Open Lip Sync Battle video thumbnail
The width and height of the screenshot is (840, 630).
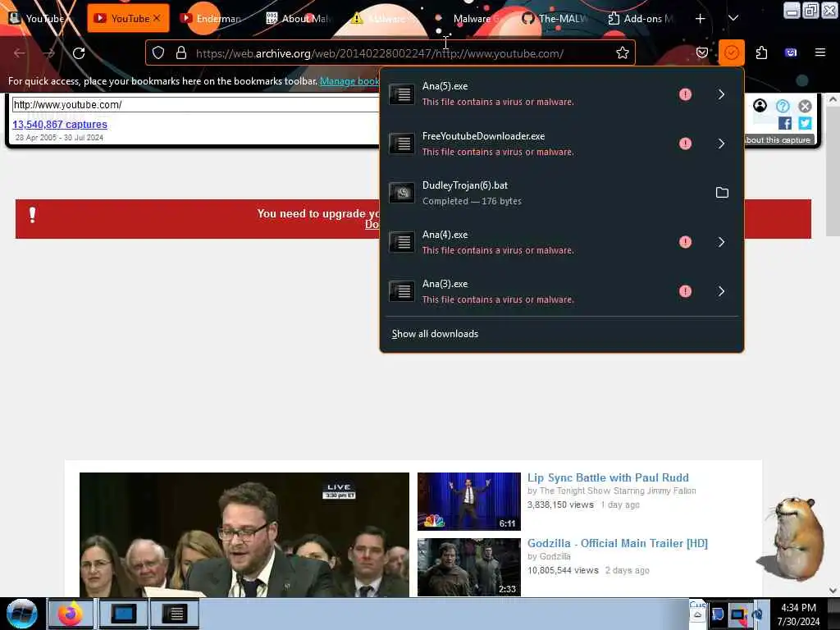pyautogui.click(x=468, y=501)
